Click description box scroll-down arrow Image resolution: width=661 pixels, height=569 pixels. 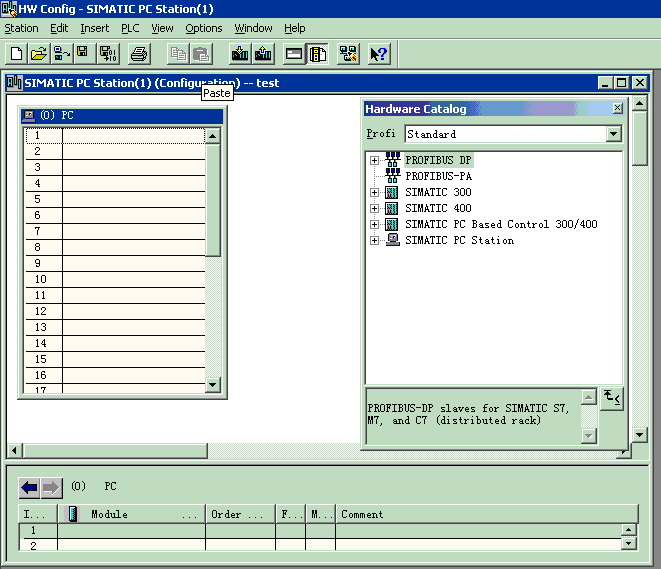[588, 436]
